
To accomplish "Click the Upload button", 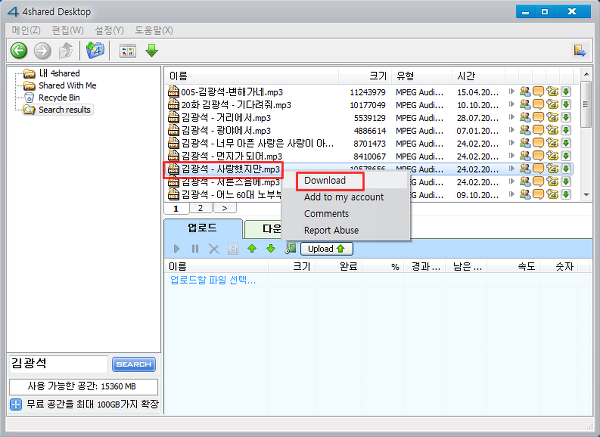I will (326, 249).
